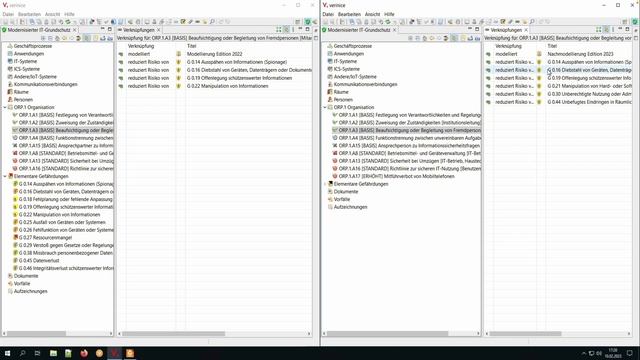Select Aufzeichnungen in left window tree

pos(31,291)
